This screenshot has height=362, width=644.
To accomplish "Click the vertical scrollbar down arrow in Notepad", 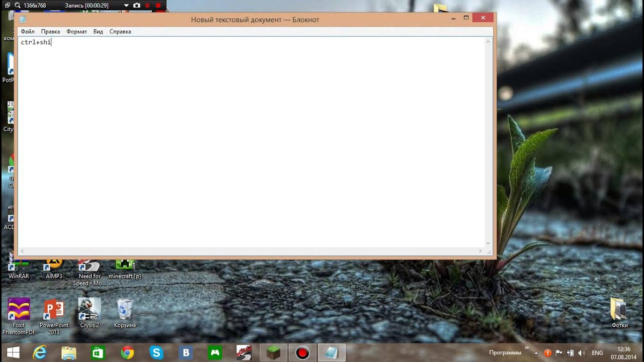I will (488, 243).
